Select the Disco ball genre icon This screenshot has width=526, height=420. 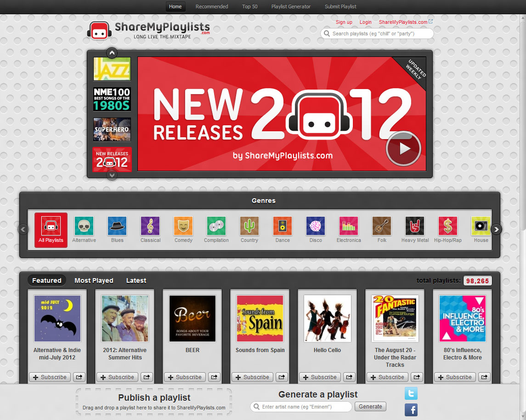[x=316, y=226]
